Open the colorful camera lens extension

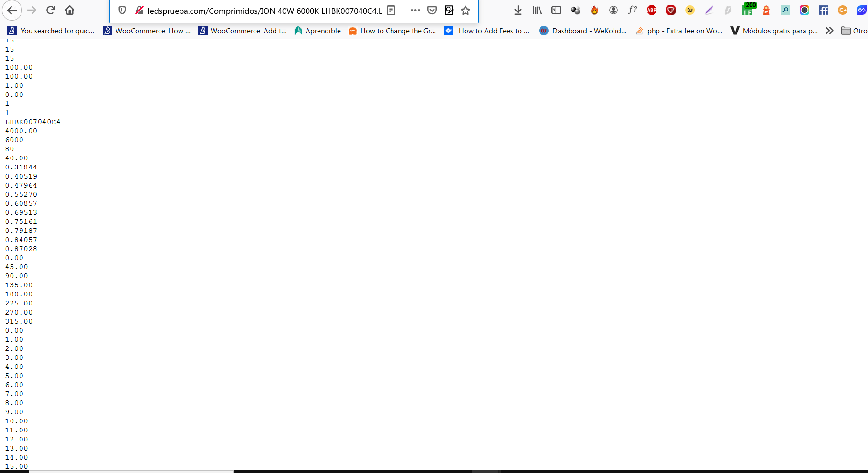pos(804,10)
